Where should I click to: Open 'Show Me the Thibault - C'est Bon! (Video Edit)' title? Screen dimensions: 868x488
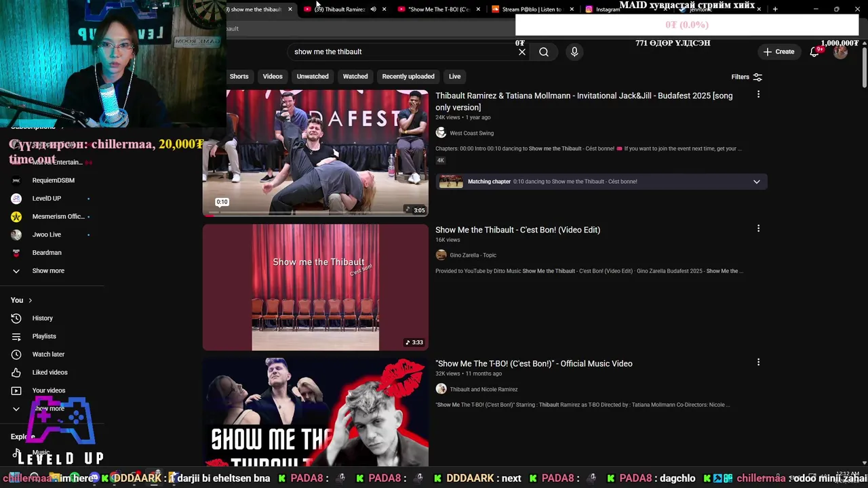[517, 230]
